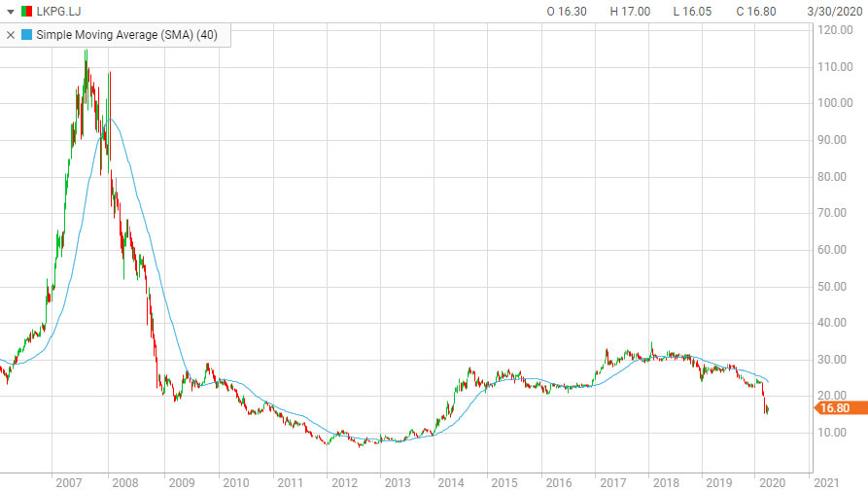Click the open price O 16.30
Screen dimensions: 868x490
point(566,12)
